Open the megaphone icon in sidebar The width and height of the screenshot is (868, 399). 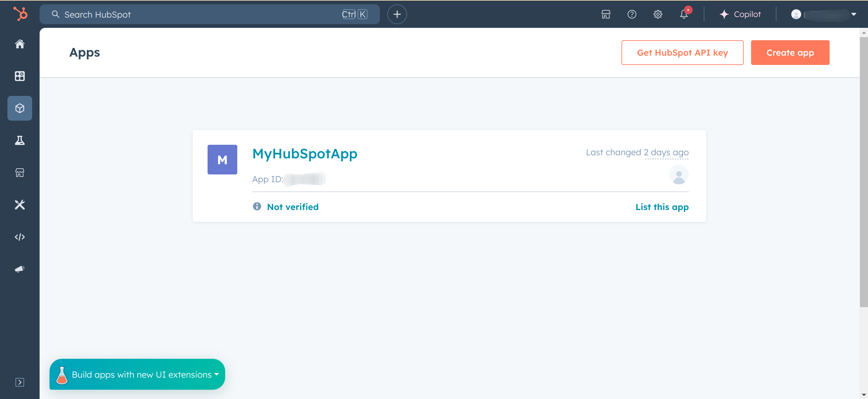pos(20,269)
